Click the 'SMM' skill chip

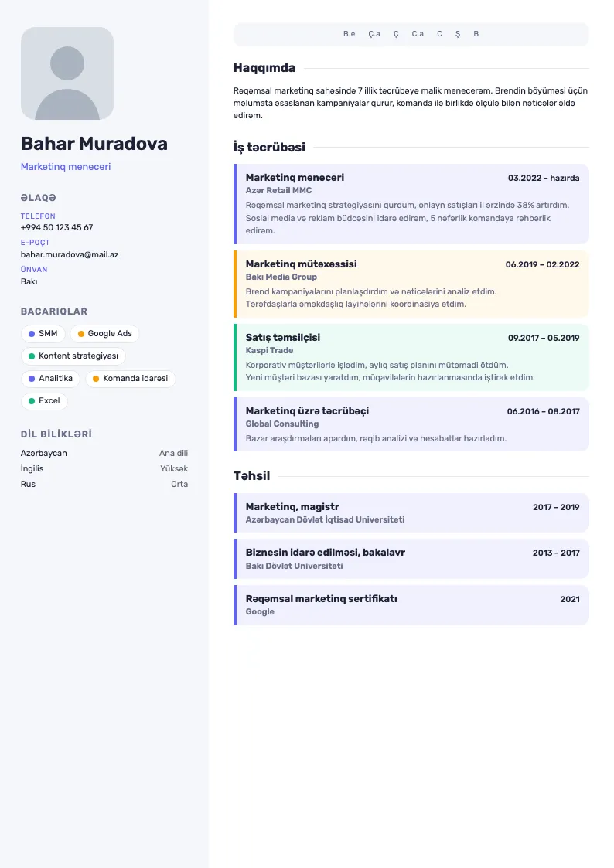[x=43, y=334]
